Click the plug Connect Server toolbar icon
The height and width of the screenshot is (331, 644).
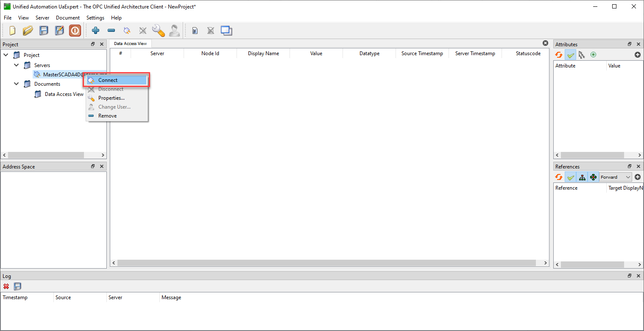point(127,31)
